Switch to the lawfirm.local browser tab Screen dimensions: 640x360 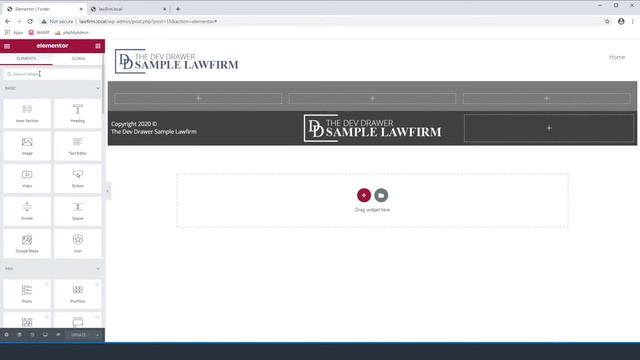tap(128, 9)
